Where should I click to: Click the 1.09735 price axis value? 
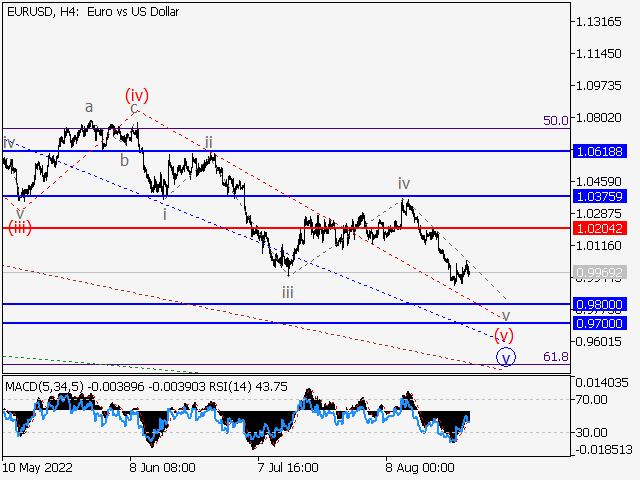(598, 86)
